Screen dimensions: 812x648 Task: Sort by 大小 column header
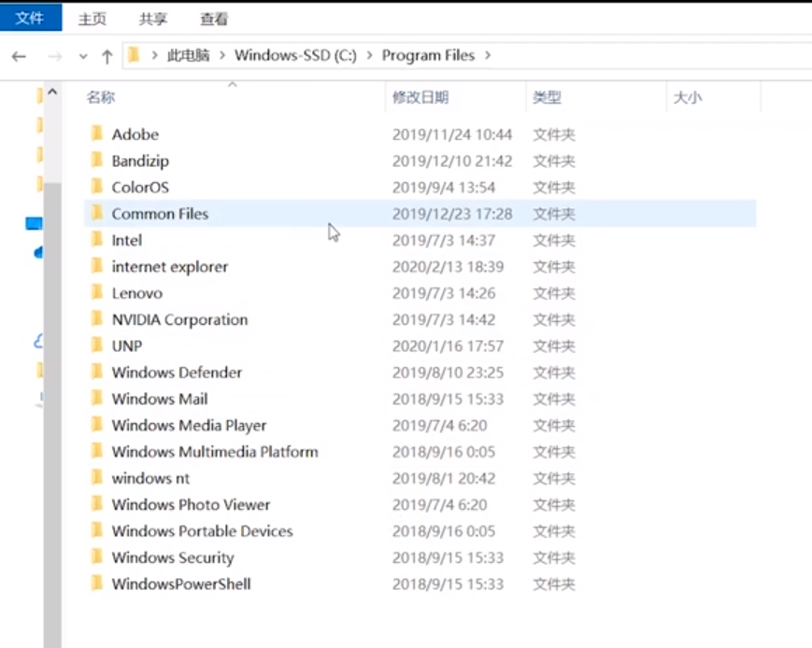pyautogui.click(x=687, y=97)
